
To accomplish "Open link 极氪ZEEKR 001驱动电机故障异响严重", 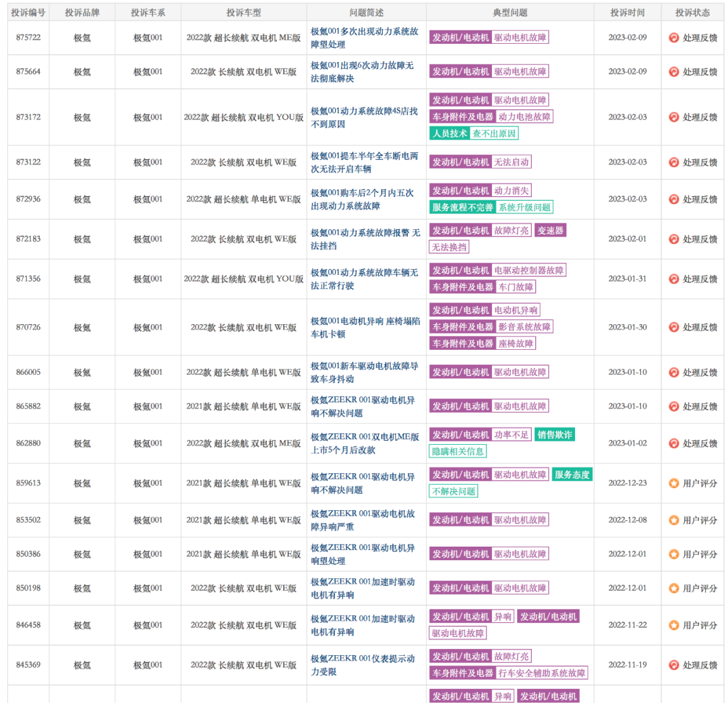I will click(363, 520).
